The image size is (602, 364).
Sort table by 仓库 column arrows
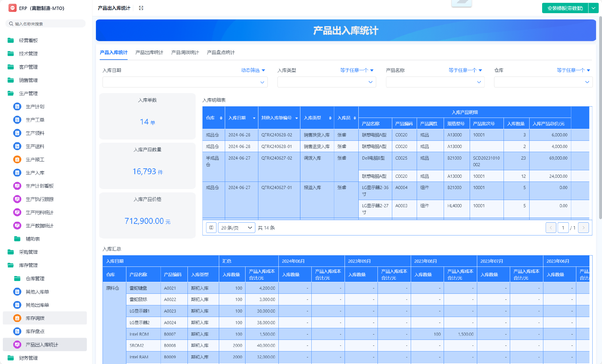pos(221,118)
